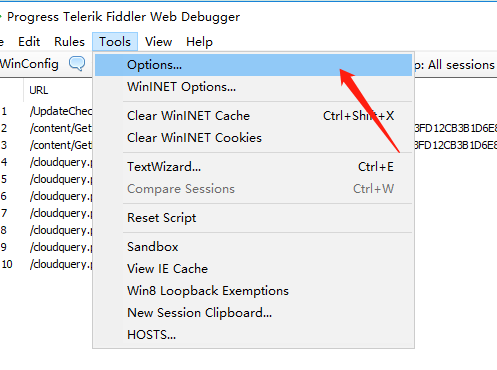Open TextWizard... tool
Viewport: 497px width, 370px height.
[253, 167]
